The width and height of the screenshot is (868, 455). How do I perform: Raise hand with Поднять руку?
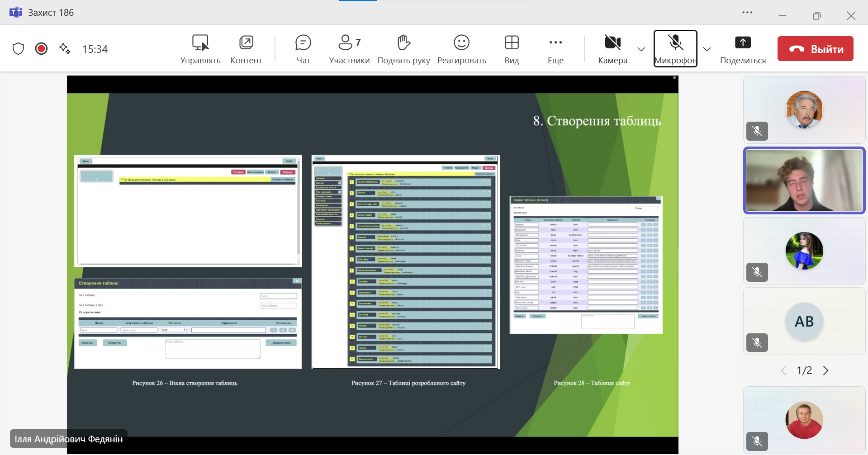[403, 49]
